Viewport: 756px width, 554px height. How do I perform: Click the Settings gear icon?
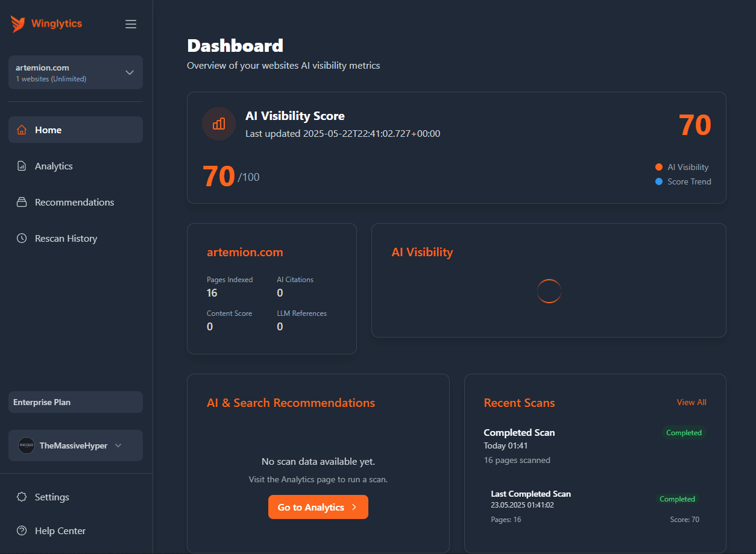click(22, 497)
